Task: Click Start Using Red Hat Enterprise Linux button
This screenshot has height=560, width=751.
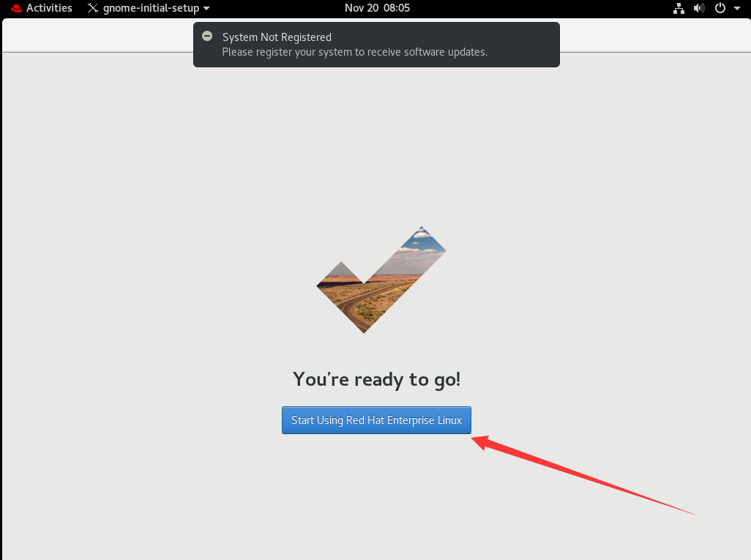Action: point(376,420)
